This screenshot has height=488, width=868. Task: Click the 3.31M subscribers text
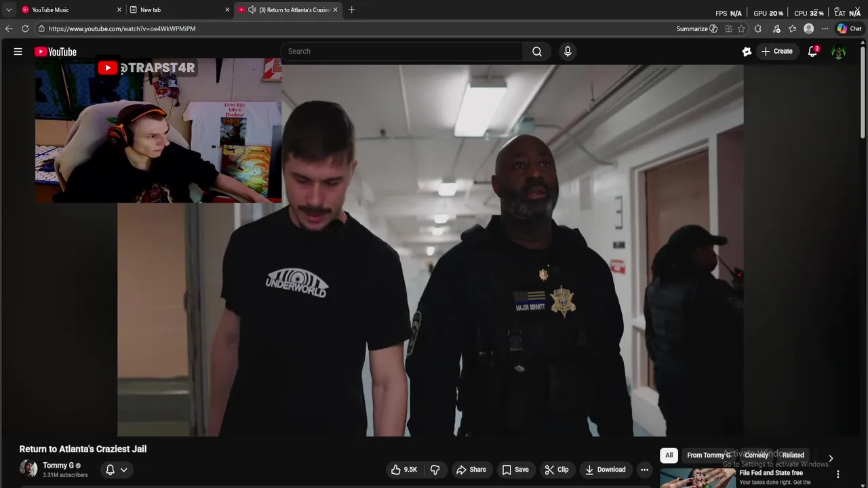65,475
